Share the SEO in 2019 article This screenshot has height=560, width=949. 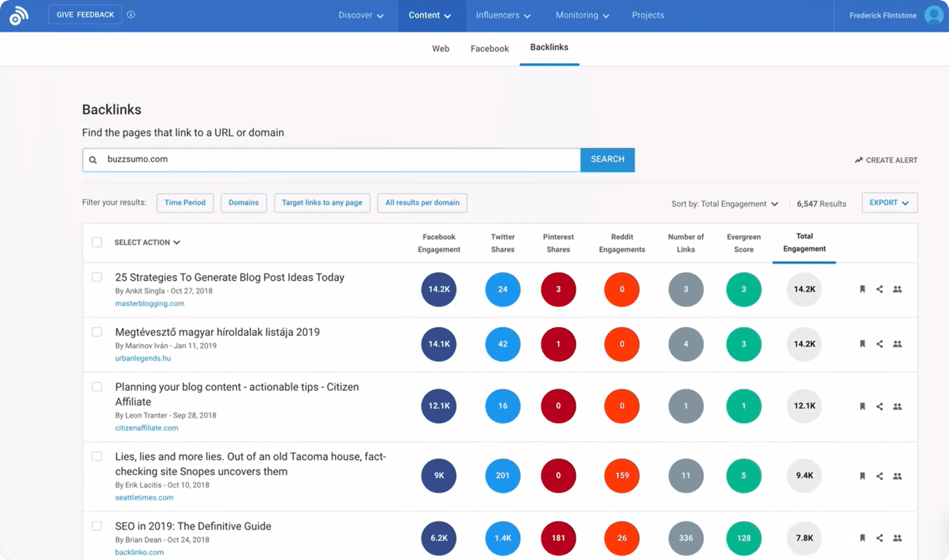pyautogui.click(x=879, y=538)
